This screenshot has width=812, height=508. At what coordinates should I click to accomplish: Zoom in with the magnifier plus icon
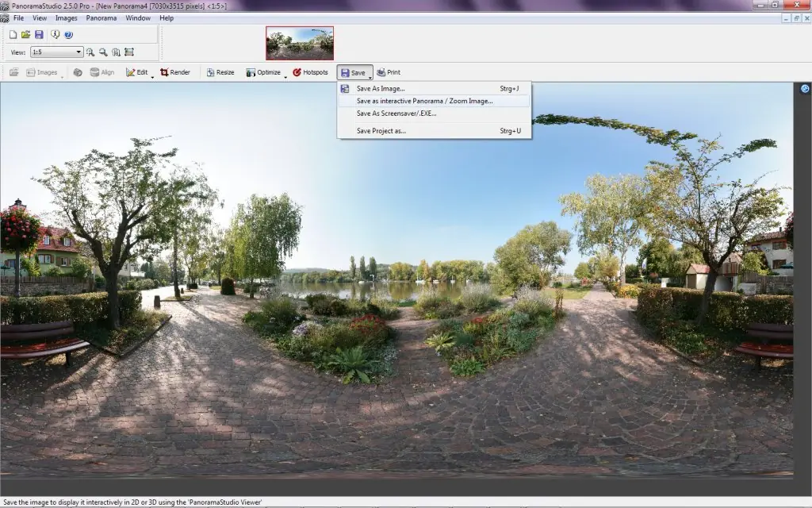(90, 52)
